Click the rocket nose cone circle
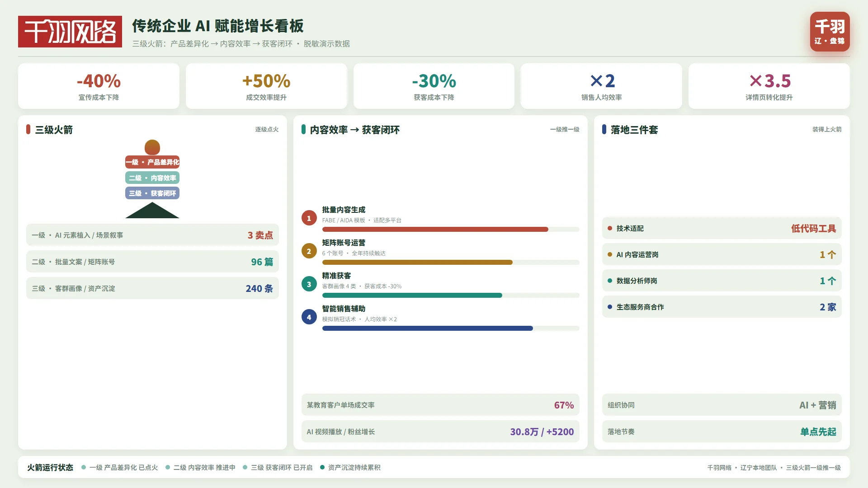868x488 pixels. point(152,147)
